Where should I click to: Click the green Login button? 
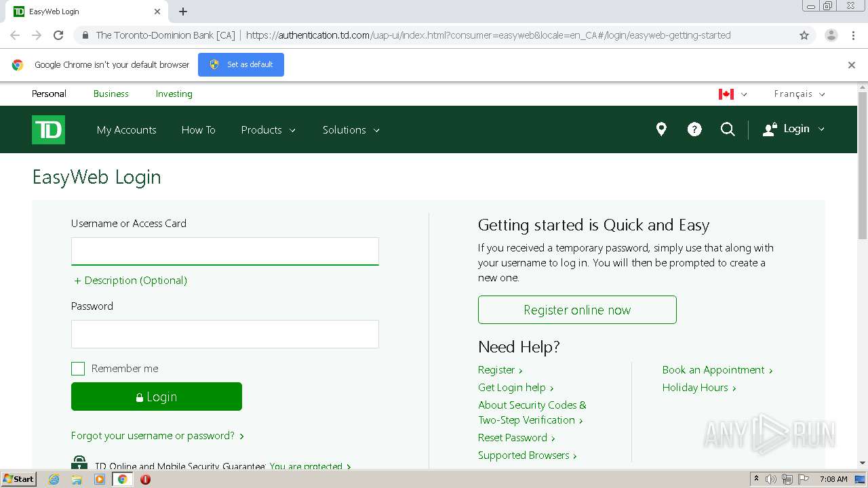click(x=157, y=396)
